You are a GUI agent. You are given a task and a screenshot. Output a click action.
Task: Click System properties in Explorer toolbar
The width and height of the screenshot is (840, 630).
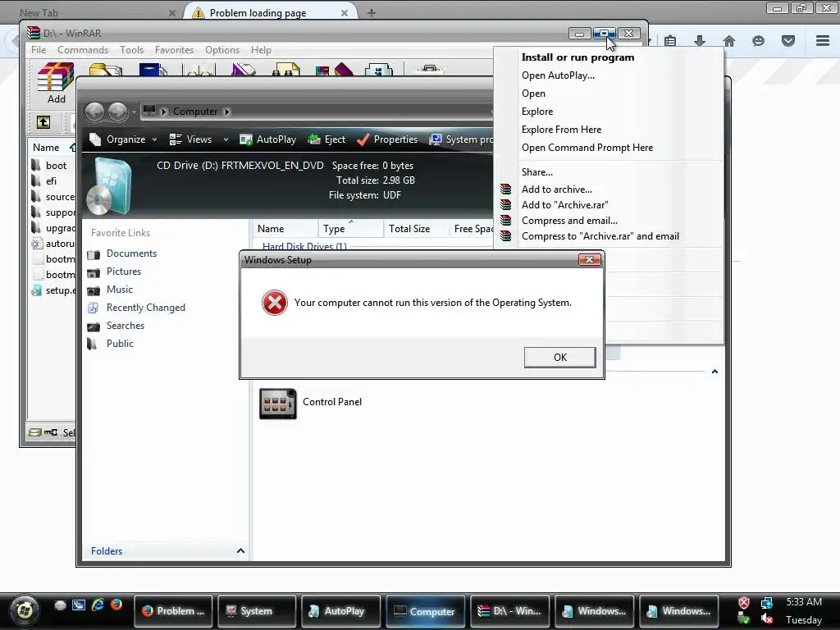coord(461,139)
